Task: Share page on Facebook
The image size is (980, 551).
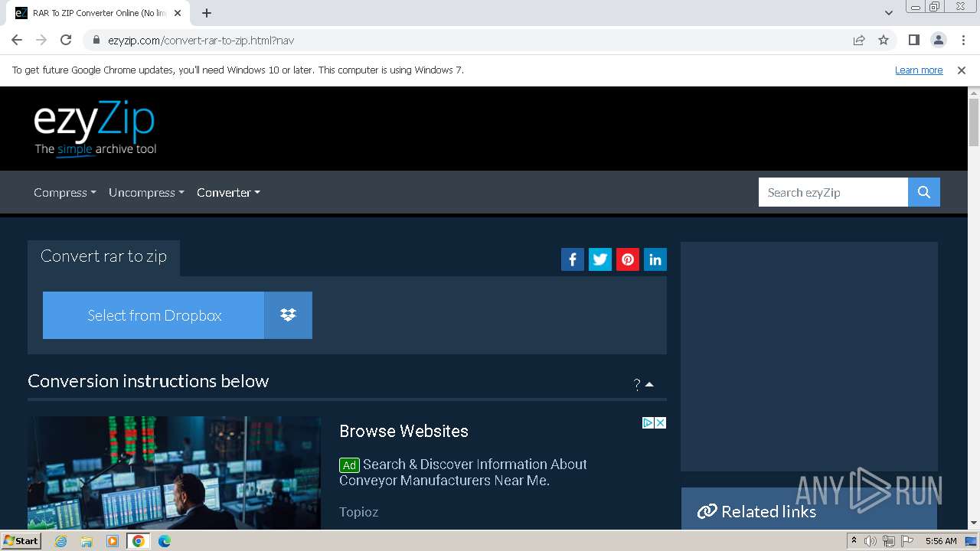Action: coord(573,259)
